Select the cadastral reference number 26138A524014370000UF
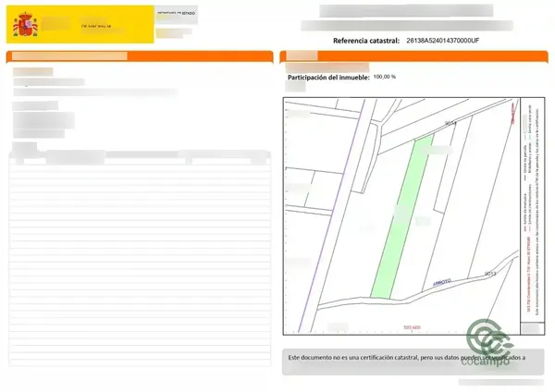 pos(442,41)
